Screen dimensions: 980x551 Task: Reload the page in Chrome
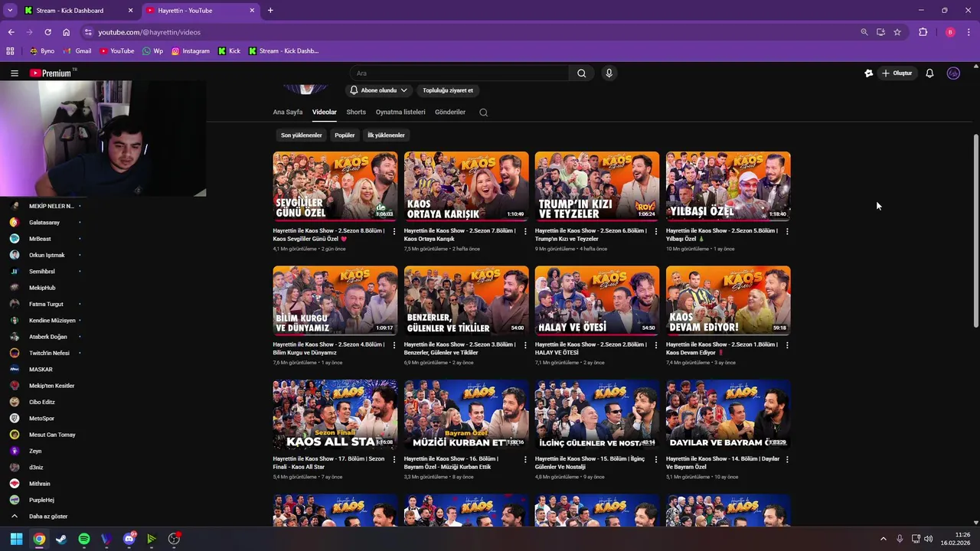[x=47, y=32]
